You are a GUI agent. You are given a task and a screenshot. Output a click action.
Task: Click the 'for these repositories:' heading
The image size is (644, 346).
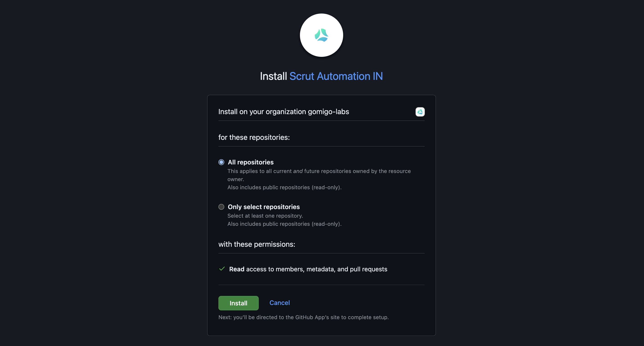[254, 137]
